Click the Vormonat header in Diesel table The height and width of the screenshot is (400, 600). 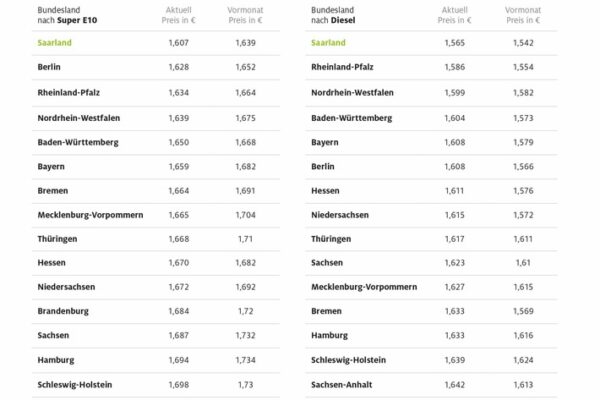coord(523,15)
